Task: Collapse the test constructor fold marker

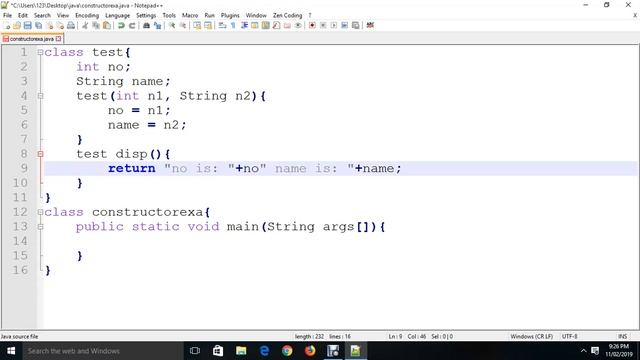Action: 40,96
